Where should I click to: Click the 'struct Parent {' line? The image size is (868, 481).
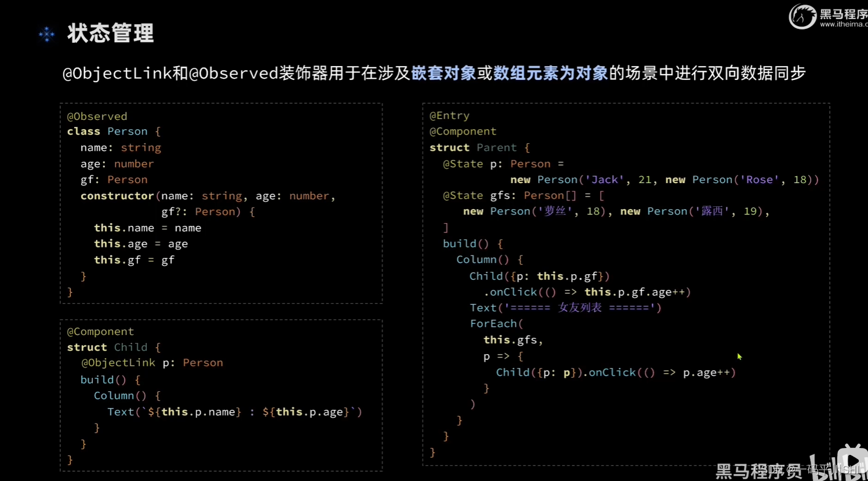(x=480, y=148)
